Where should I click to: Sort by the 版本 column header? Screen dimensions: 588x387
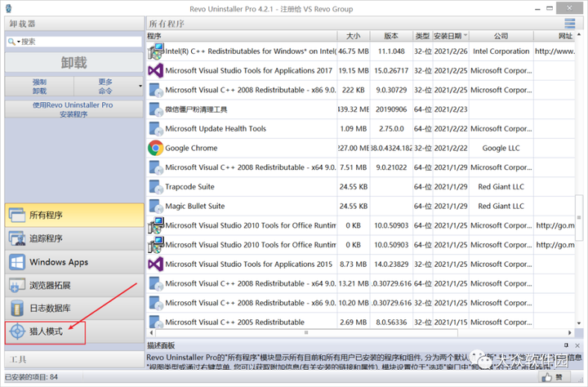coord(391,36)
